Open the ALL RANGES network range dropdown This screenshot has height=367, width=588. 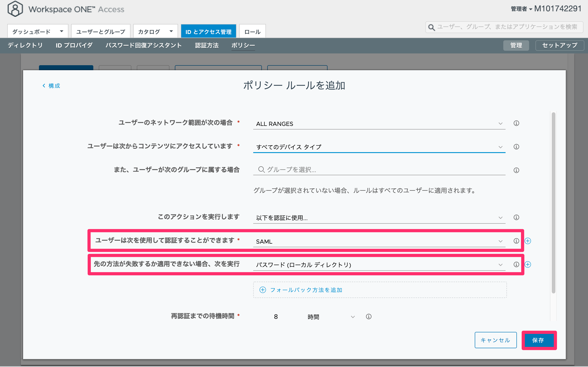click(379, 124)
